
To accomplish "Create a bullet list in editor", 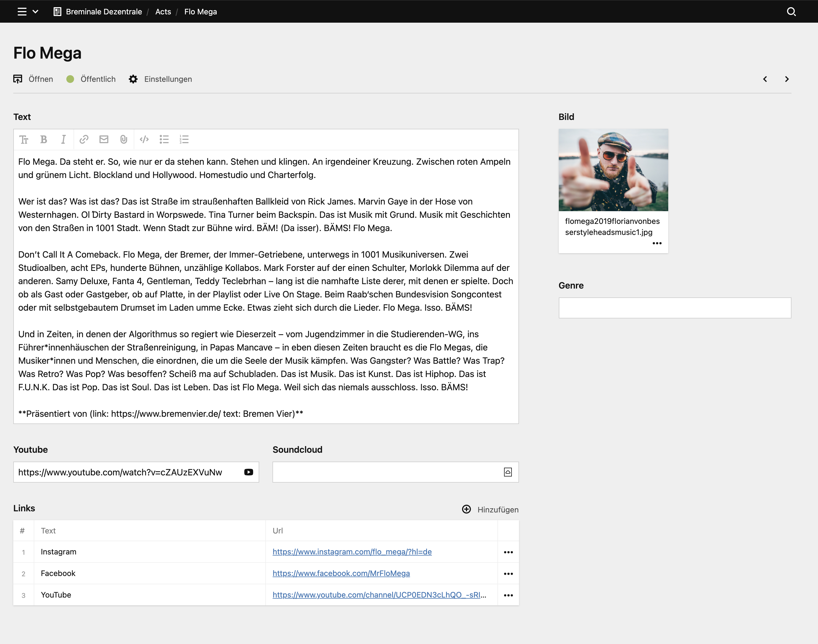I will pyautogui.click(x=164, y=140).
